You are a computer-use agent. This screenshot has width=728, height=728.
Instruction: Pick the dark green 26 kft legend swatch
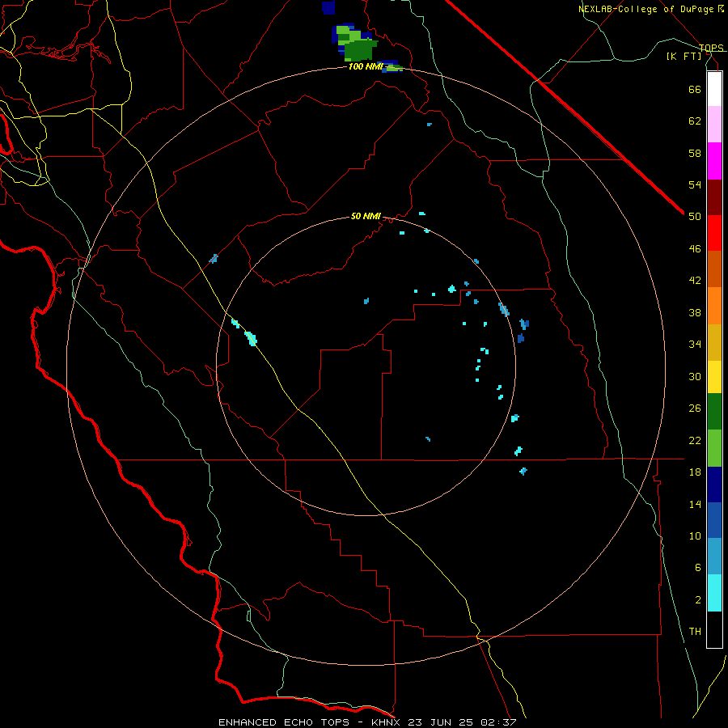click(x=714, y=412)
